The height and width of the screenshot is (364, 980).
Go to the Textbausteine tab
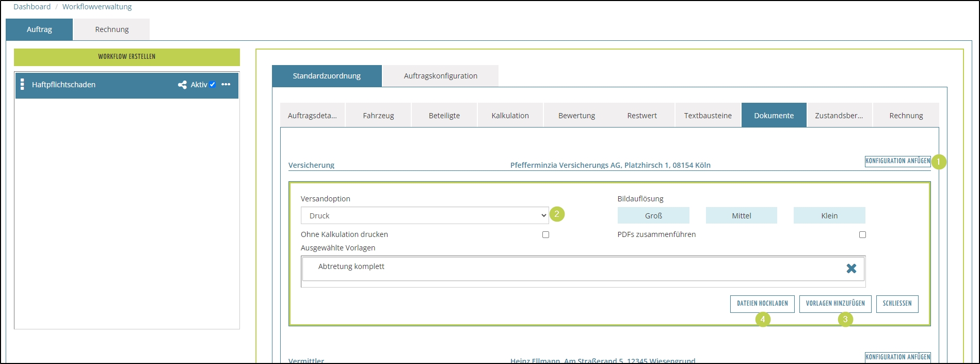pyautogui.click(x=708, y=116)
